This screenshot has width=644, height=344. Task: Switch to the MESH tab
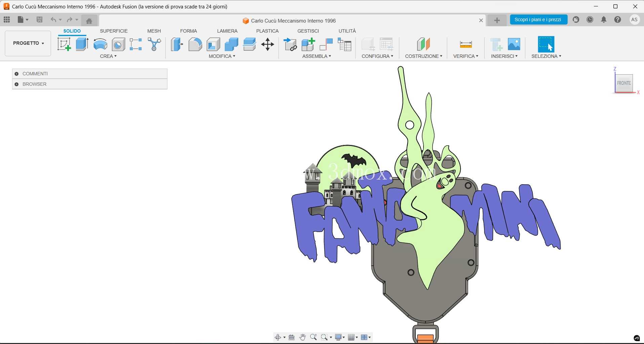(154, 31)
